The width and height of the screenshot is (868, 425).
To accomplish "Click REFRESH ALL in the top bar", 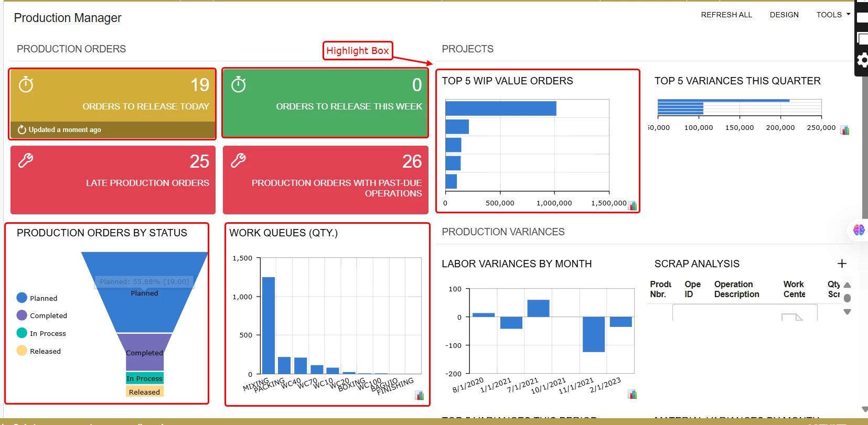I will click(x=726, y=15).
